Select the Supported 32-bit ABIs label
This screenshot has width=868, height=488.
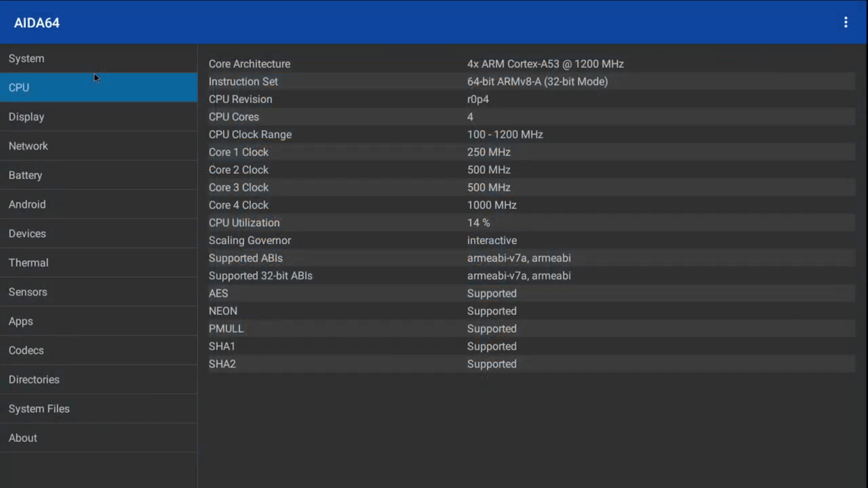coord(260,275)
